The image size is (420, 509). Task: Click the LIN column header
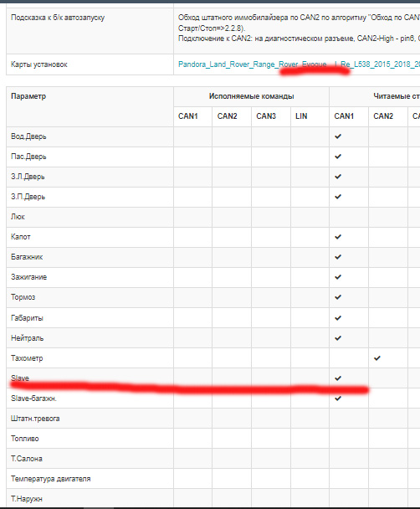[301, 116]
